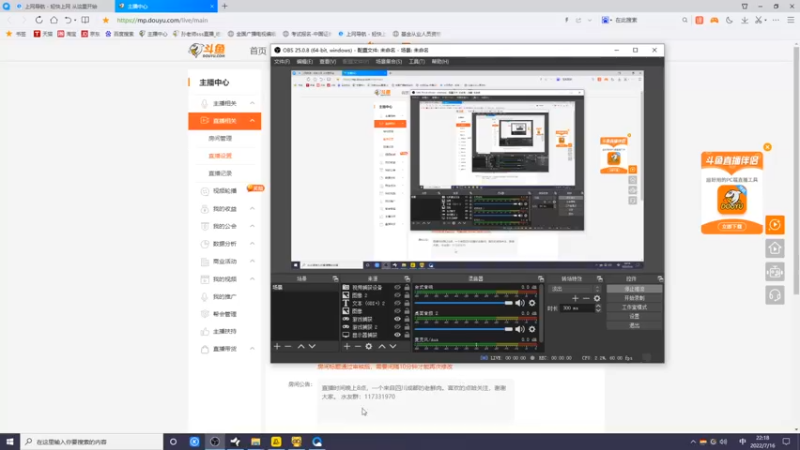
Task: Lock the 视频捕获设备 source
Action: click(x=407, y=288)
